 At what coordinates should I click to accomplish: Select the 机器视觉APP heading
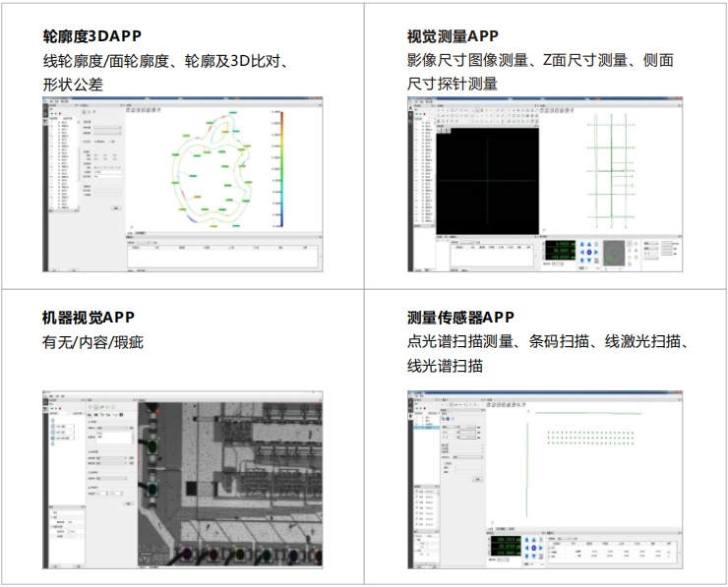pos(89,318)
